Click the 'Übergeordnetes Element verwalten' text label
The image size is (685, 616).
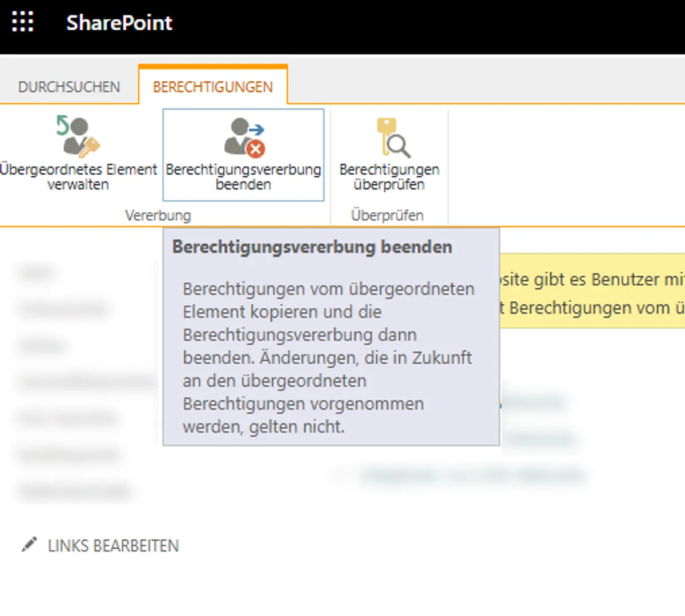click(x=78, y=177)
